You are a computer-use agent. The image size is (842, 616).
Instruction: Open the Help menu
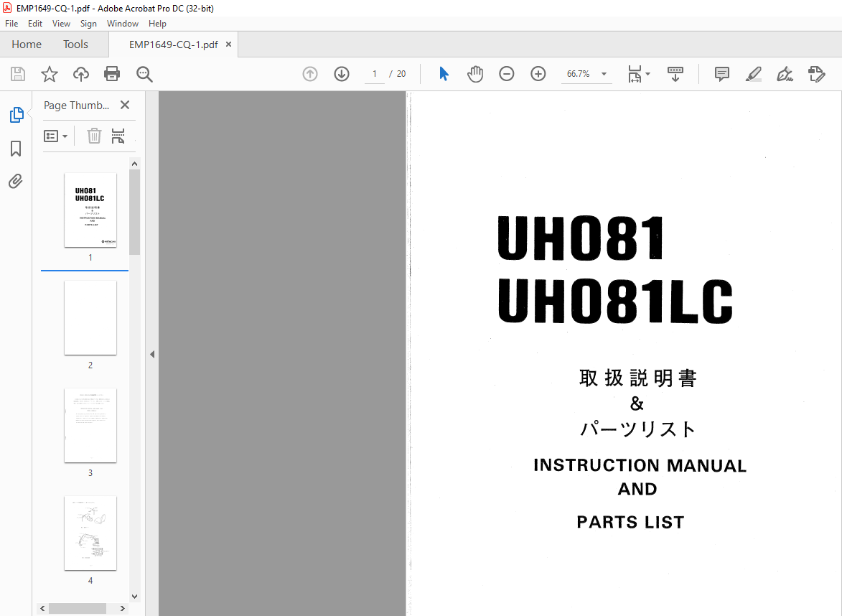[x=157, y=24]
